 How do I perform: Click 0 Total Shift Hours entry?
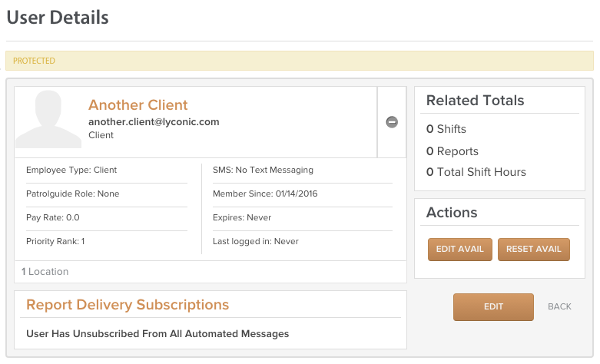pyautogui.click(x=476, y=172)
